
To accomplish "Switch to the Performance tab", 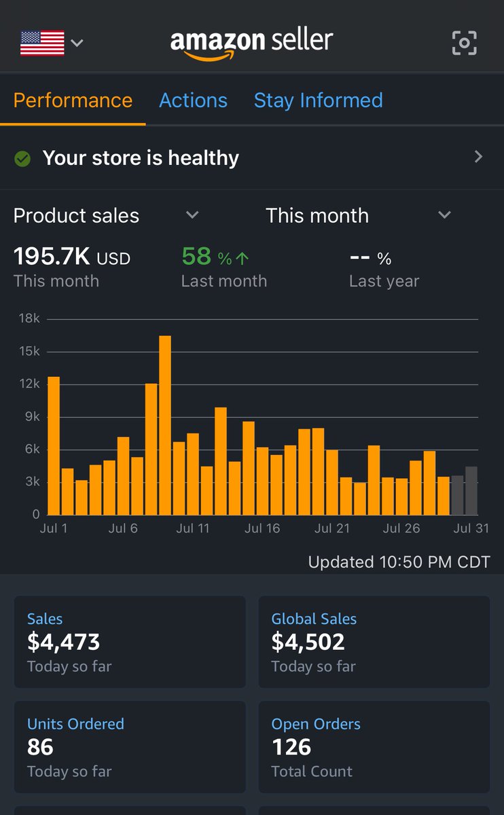I will click(73, 101).
